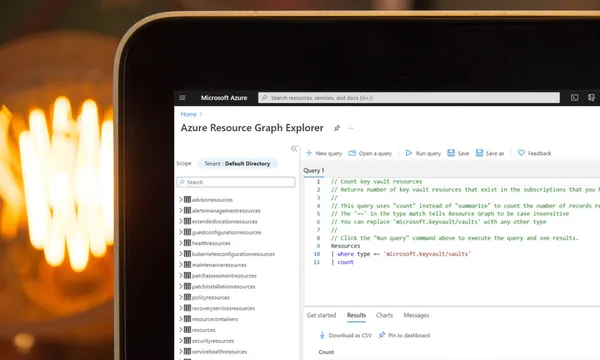Switch to the Results tab
600x360 pixels.
click(356, 315)
